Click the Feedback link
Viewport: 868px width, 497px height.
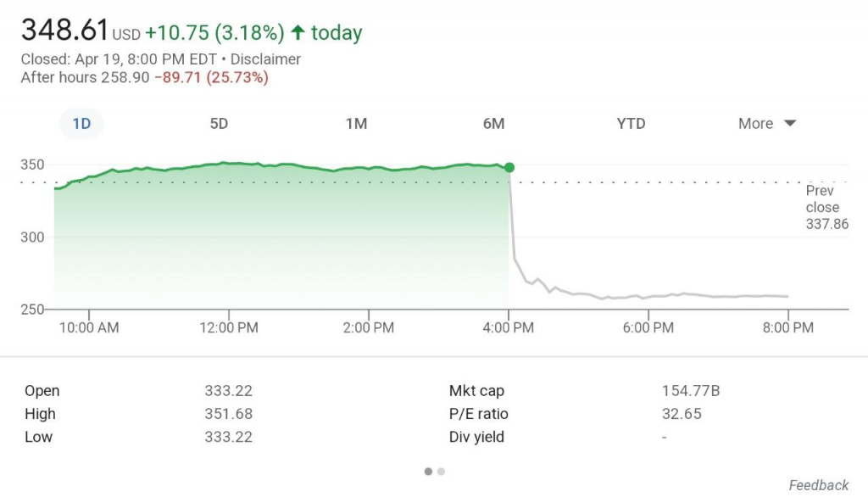(818, 485)
